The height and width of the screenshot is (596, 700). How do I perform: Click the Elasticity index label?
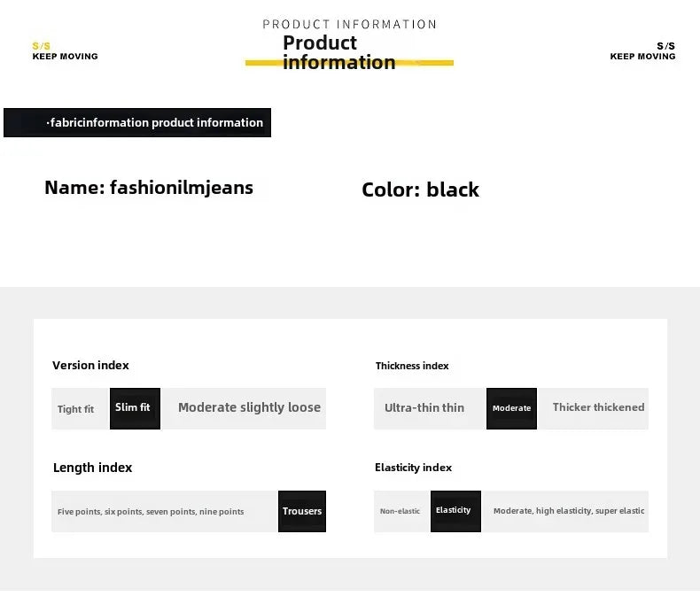(413, 468)
